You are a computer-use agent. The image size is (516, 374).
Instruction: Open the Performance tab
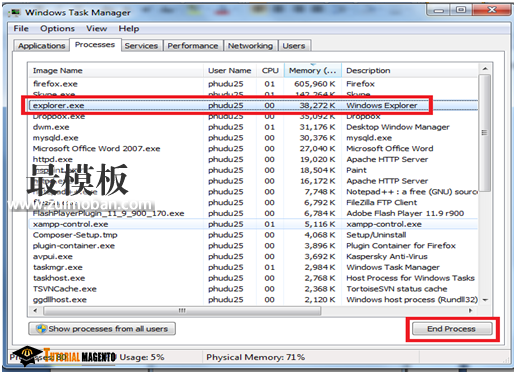[x=193, y=46]
